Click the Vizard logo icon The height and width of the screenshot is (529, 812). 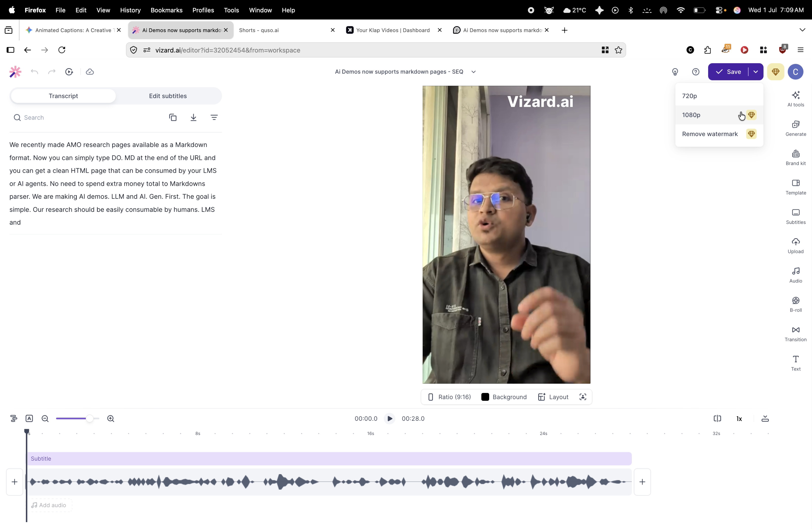15,72
